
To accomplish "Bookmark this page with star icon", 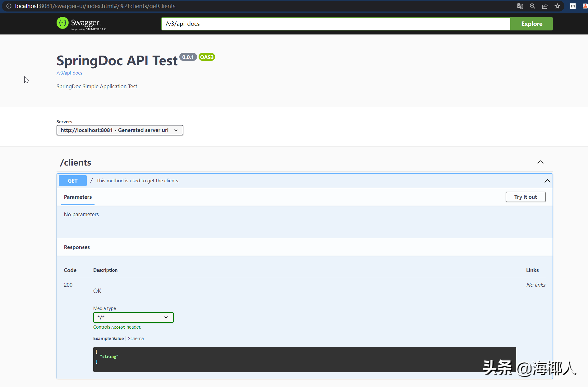I will 557,6.
